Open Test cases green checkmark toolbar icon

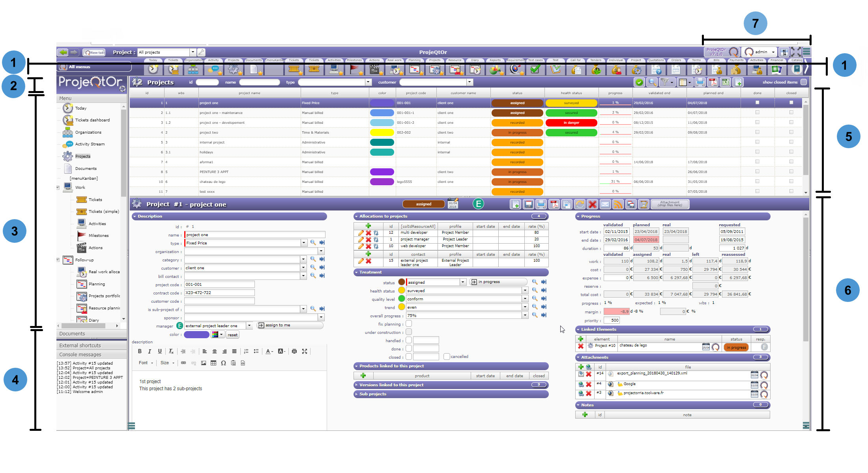(x=535, y=70)
